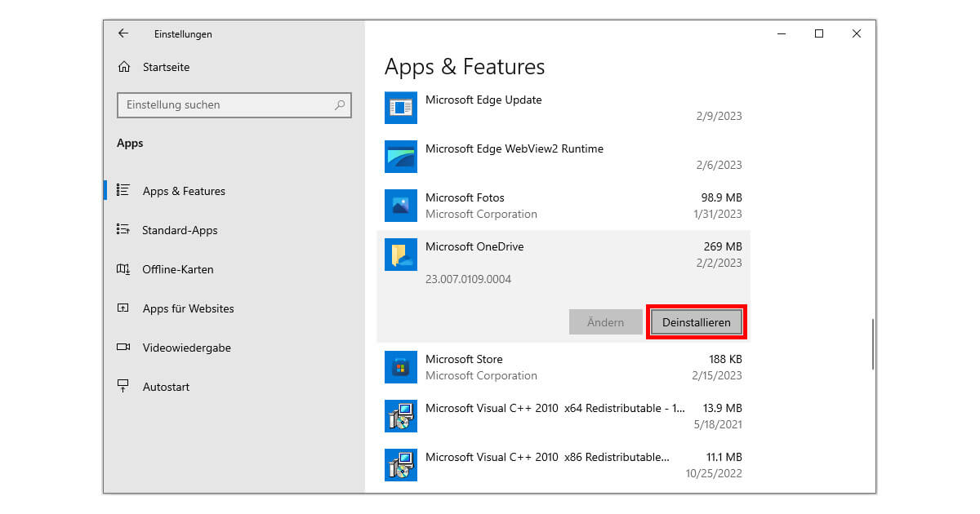This screenshot has width=980, height=514.
Task: Select Apps für Websites in the sidebar
Action: [188, 308]
